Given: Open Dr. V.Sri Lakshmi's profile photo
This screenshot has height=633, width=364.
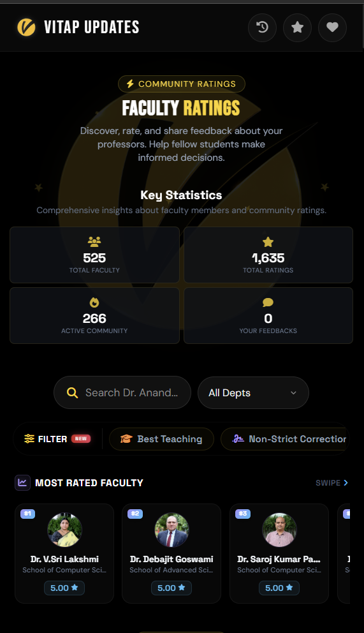Looking at the screenshot, I should pos(64,530).
